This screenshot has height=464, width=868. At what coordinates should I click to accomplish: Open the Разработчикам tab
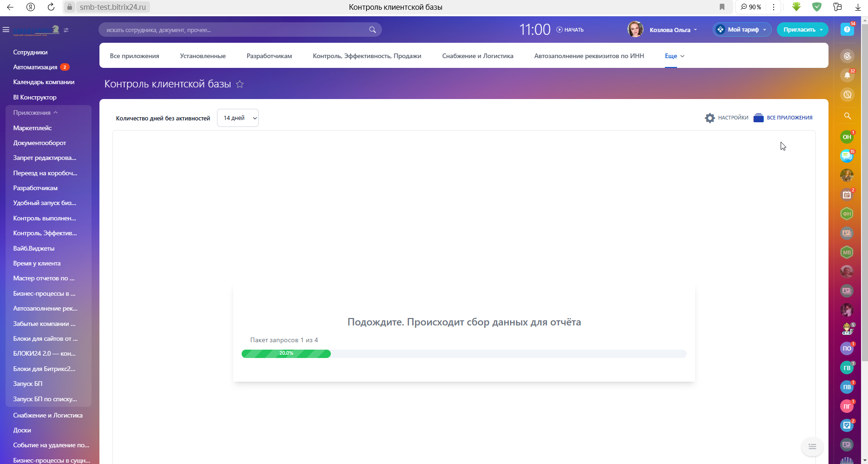269,56
